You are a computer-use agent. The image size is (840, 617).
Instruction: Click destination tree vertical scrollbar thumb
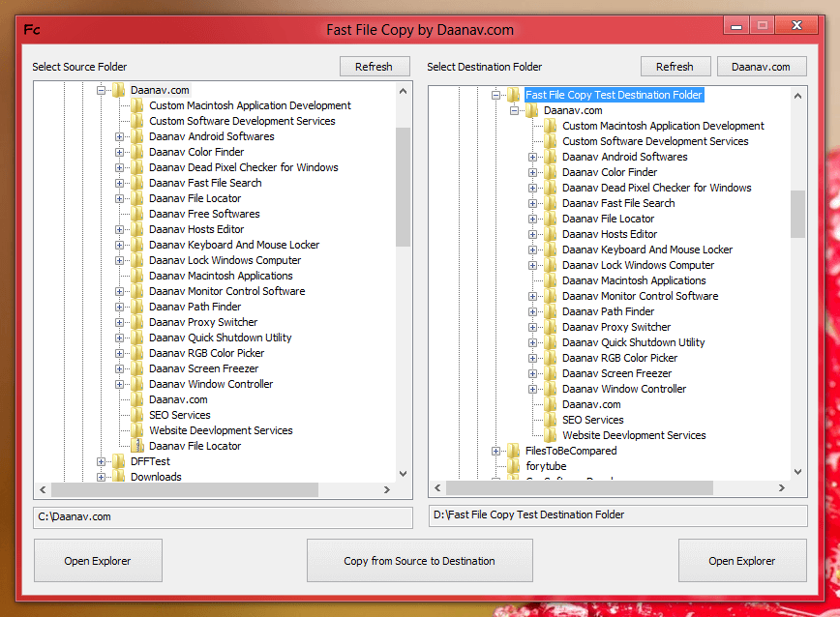coord(797,214)
